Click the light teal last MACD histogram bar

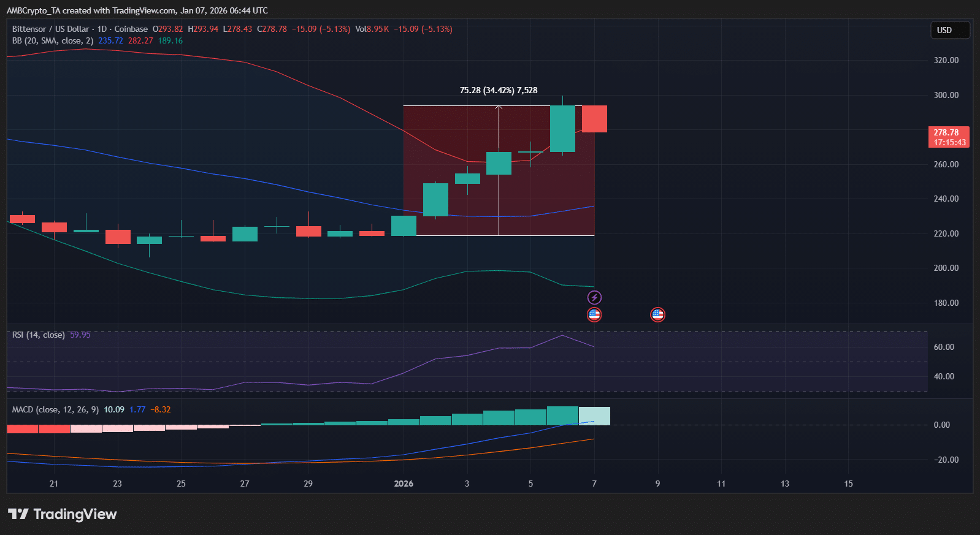(x=594, y=416)
